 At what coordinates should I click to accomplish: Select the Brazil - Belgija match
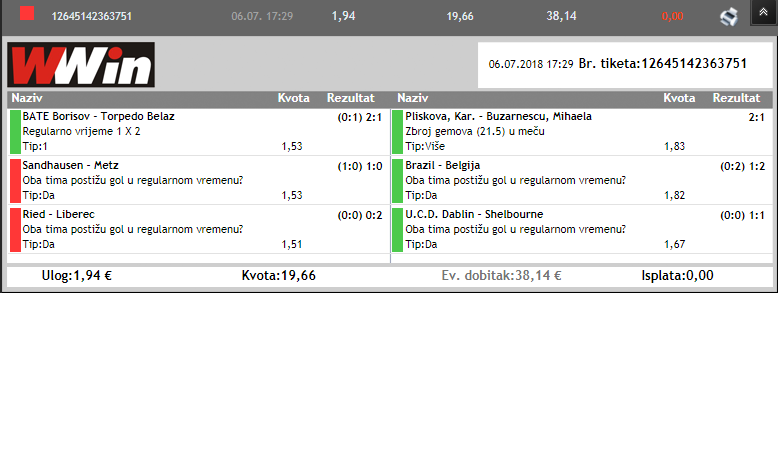[443, 165]
